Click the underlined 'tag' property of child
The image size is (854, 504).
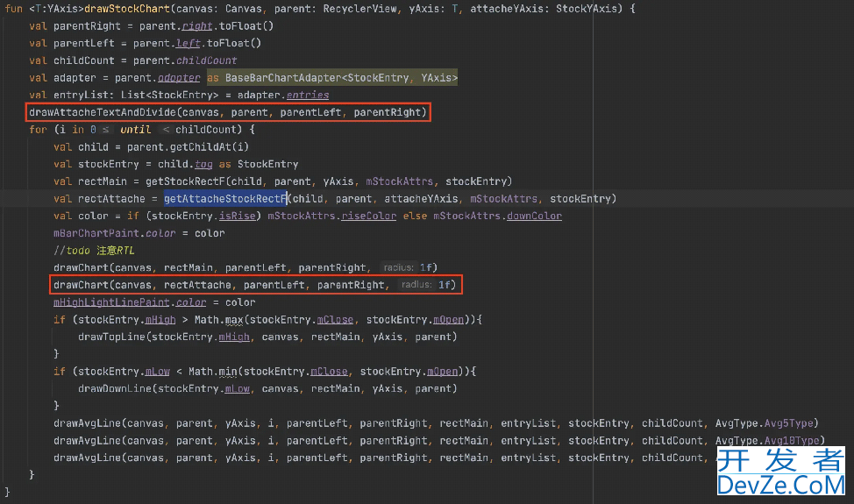203,165
